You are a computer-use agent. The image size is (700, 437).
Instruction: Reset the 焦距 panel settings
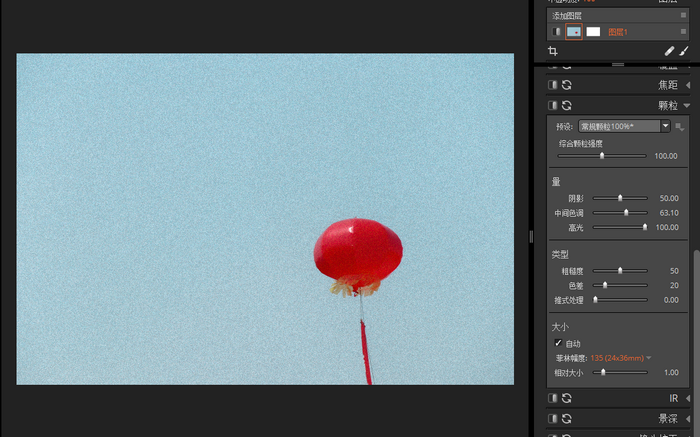(567, 85)
